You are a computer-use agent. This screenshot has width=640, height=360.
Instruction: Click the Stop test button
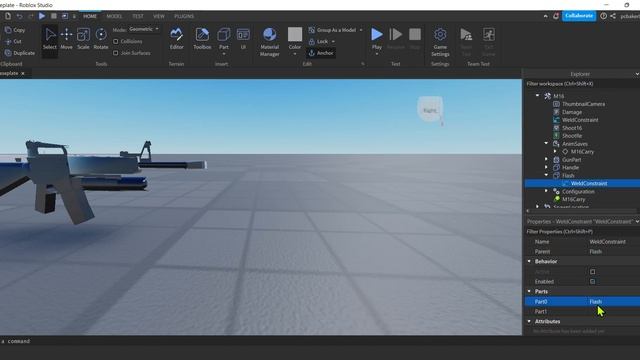tap(415, 39)
